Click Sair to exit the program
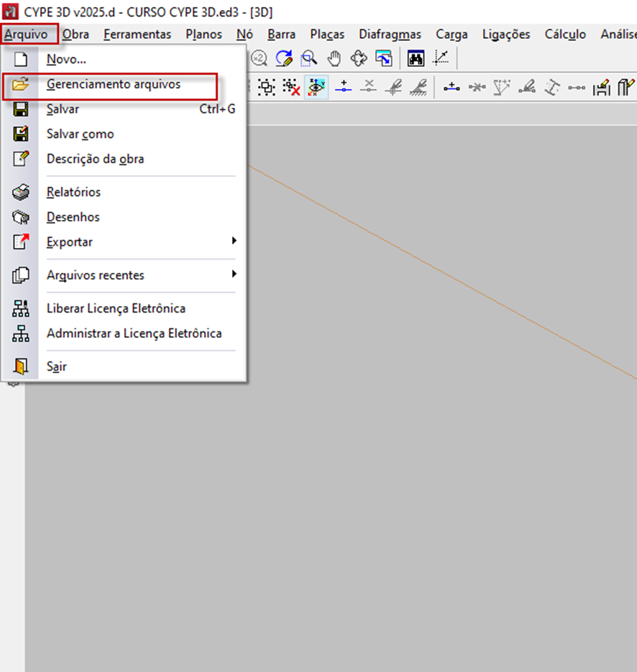The height and width of the screenshot is (672, 637). click(124, 367)
